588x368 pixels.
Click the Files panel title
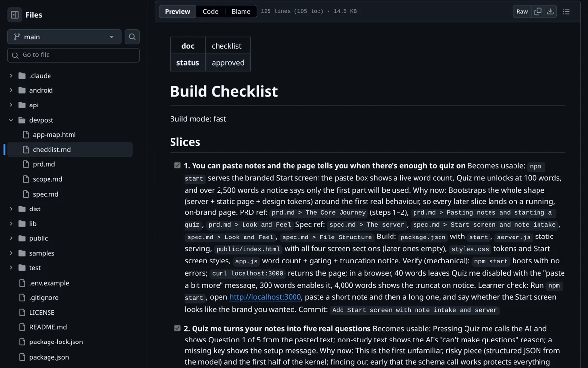[34, 15]
